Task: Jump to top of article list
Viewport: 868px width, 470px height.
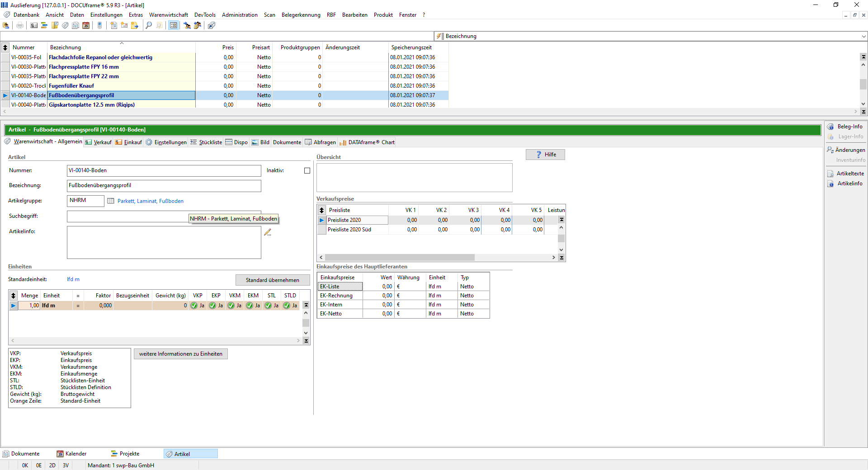Action: (x=863, y=57)
